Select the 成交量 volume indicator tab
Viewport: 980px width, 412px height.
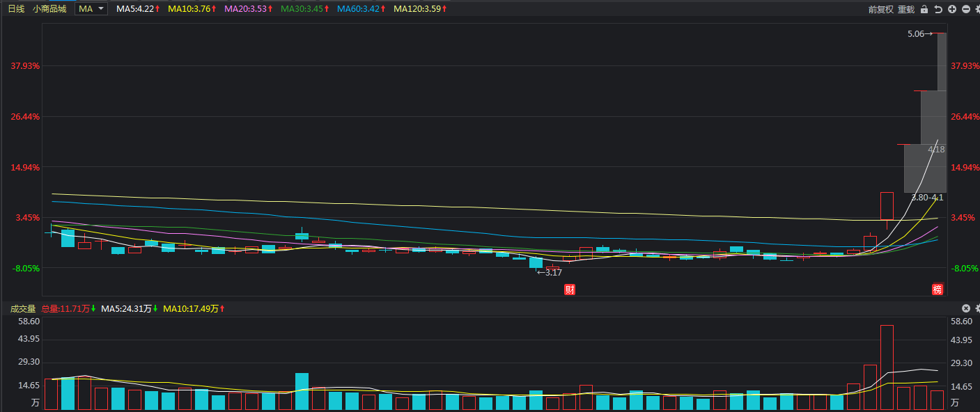point(22,308)
